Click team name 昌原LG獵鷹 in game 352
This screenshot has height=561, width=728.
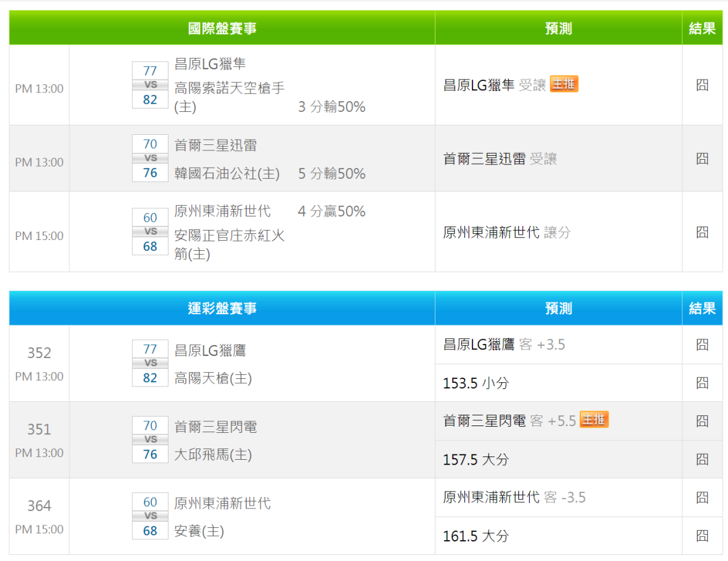coord(210,350)
